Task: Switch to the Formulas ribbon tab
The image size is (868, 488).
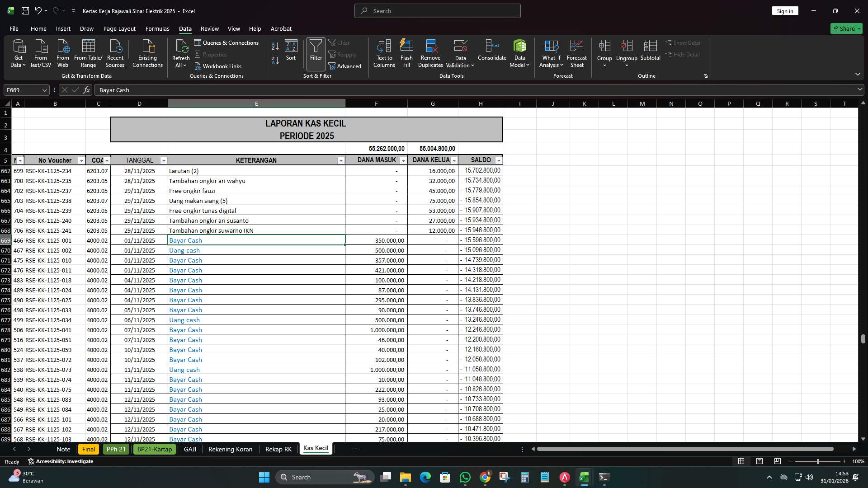Action: coord(157,28)
